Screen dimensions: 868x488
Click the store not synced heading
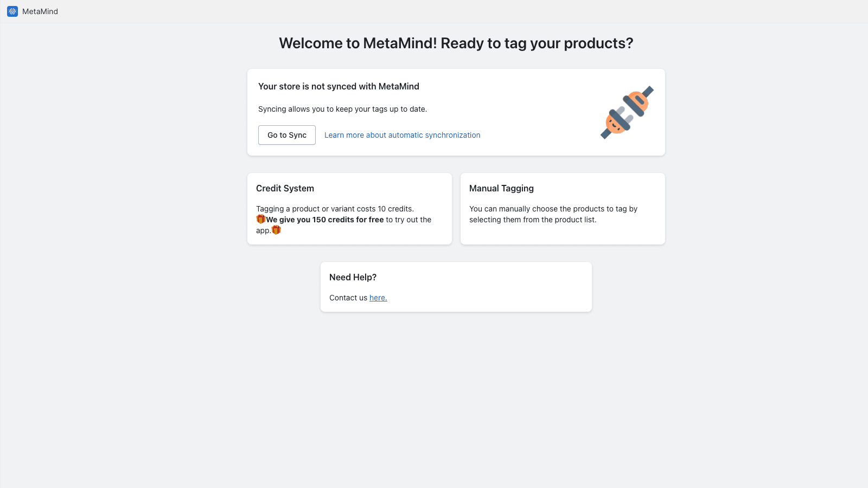[339, 86]
